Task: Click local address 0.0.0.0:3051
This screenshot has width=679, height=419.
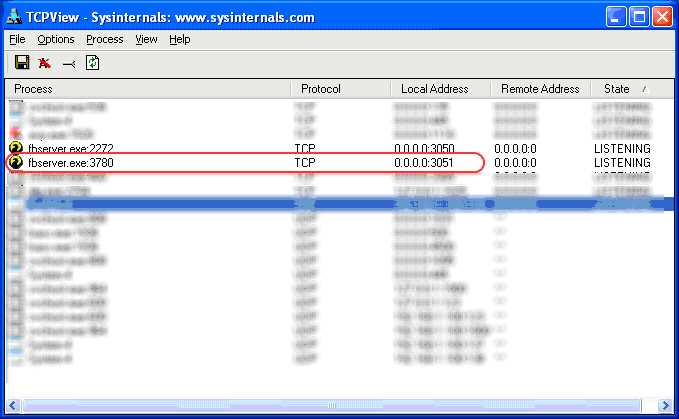Action: 424,163
